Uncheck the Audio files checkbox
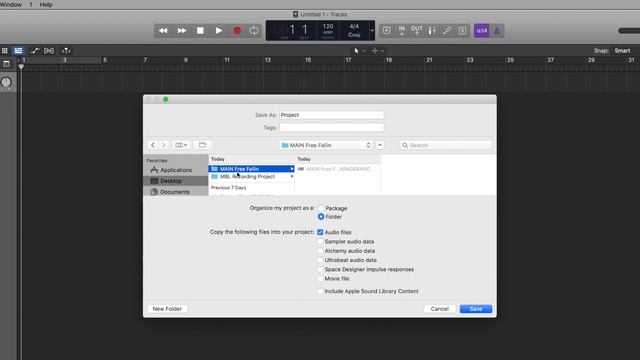 click(320, 232)
